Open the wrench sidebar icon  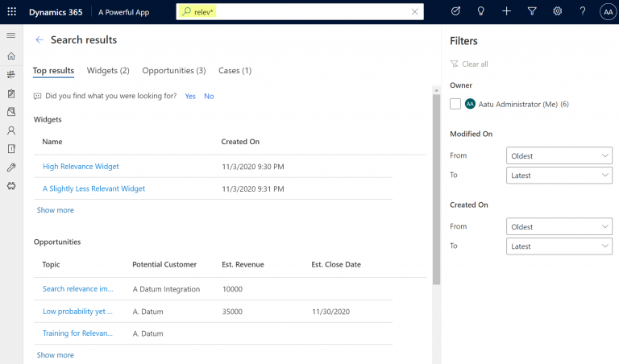(11, 168)
